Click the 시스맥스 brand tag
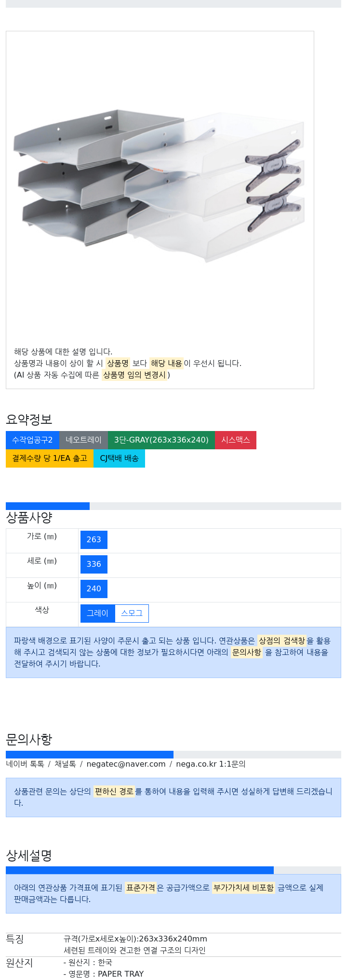The width and height of the screenshot is (347, 980). [x=236, y=440]
